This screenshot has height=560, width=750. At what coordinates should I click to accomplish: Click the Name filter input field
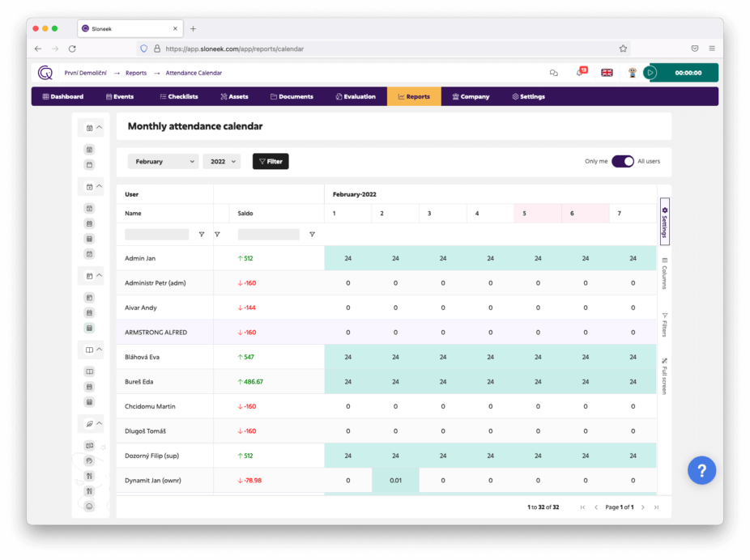click(157, 234)
